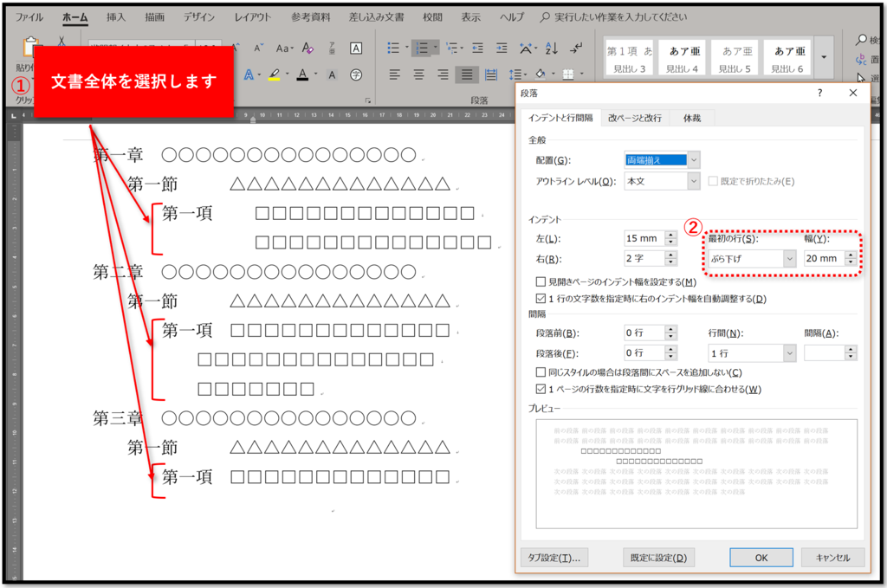Switch to 改ページと改行 dialog tab
This screenshot has height=588, width=887.
click(x=635, y=118)
